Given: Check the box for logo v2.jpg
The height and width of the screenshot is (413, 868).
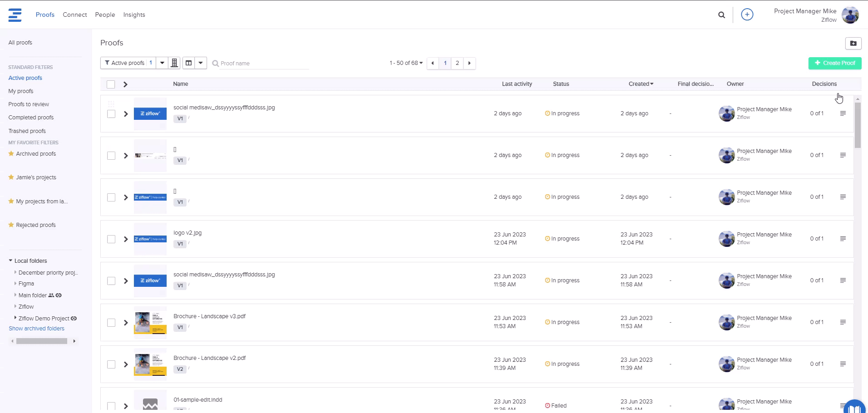Looking at the screenshot, I should pos(111,239).
